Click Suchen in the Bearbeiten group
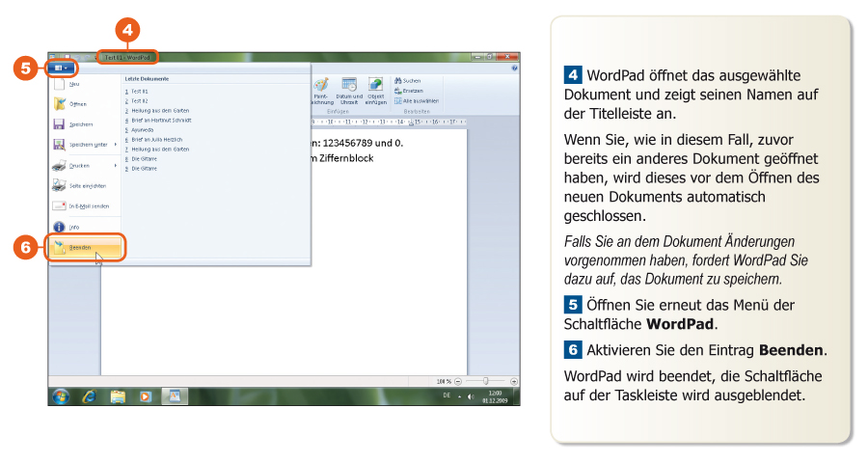 410,81
